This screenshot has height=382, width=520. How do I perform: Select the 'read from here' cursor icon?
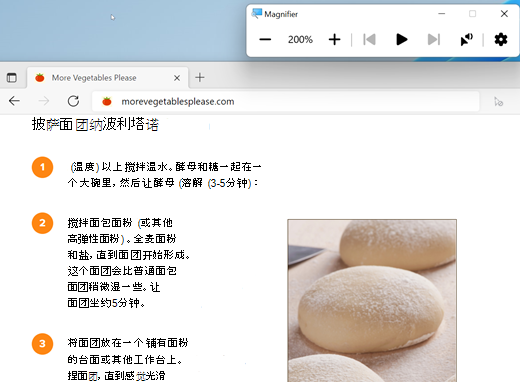(466, 40)
